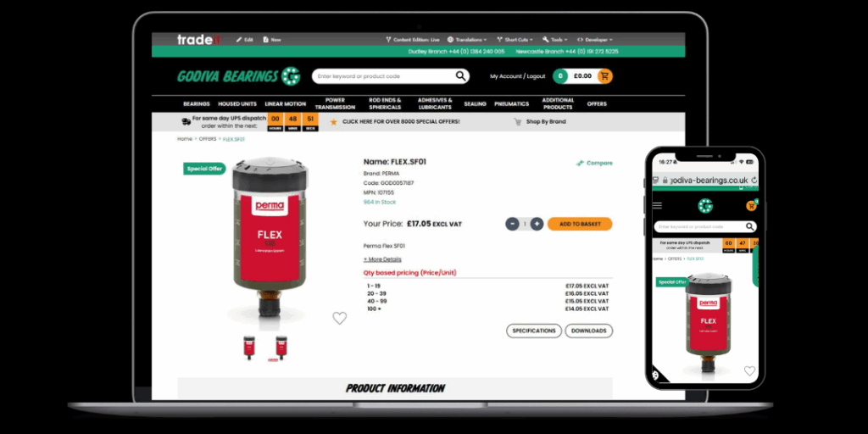
Task: Open the Housed Units menu
Action: [x=237, y=104]
